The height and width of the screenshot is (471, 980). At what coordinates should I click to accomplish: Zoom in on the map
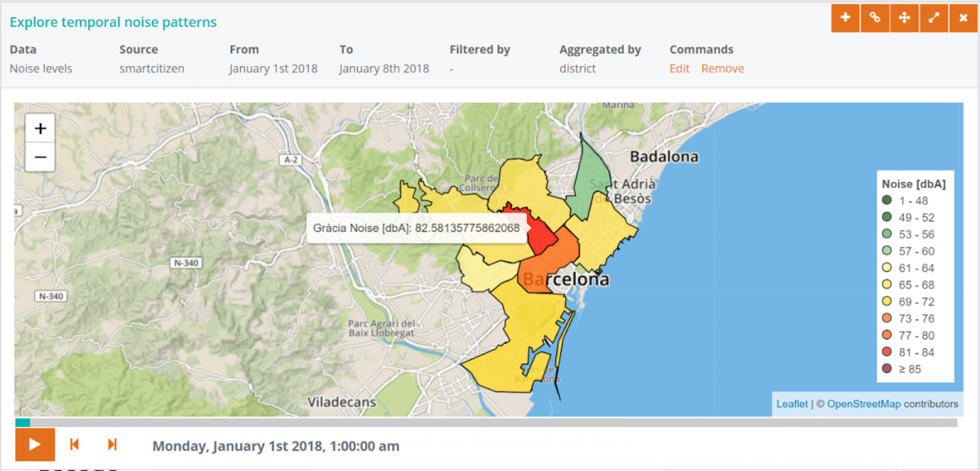click(40, 129)
